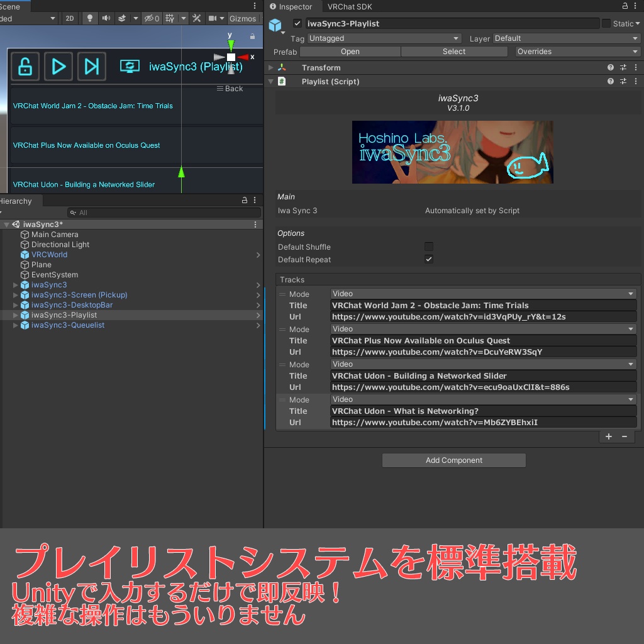Select playlist entry 'VRChat Plus Now Available on Oculus Quest'

(136, 145)
